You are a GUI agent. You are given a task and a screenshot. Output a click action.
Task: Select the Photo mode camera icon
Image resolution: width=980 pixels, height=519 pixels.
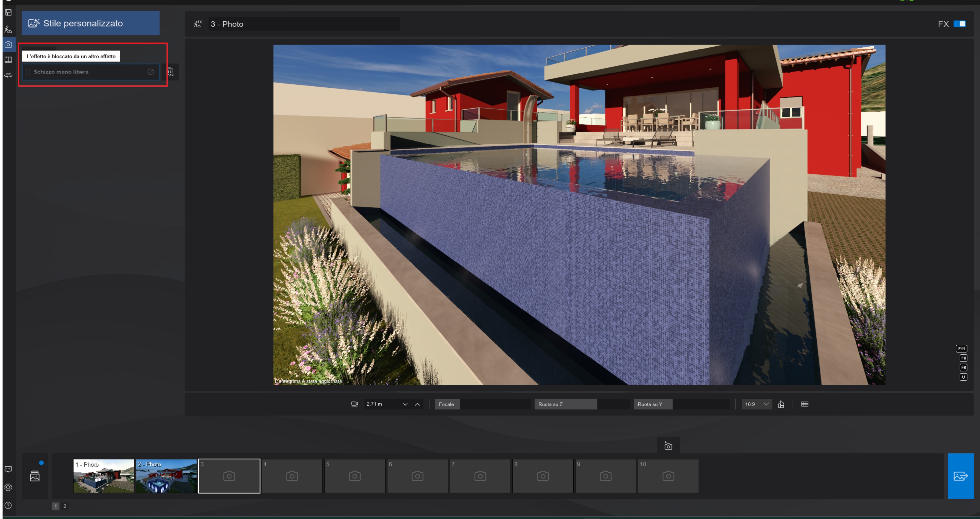[x=8, y=45]
